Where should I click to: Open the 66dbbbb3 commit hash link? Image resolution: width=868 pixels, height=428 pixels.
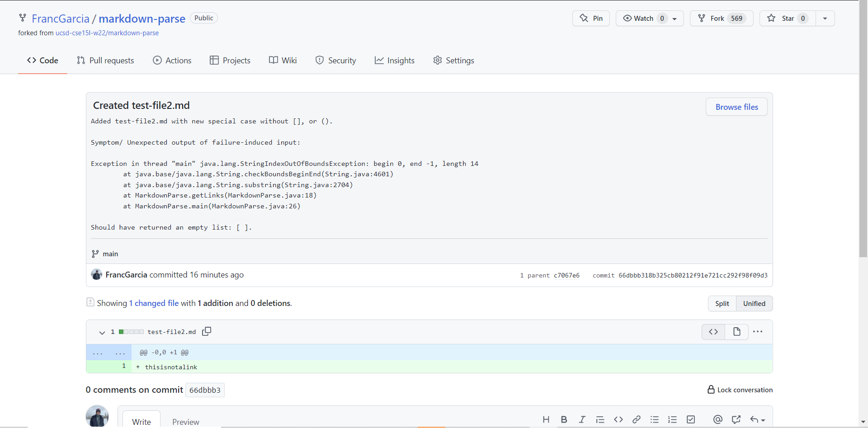pos(205,390)
